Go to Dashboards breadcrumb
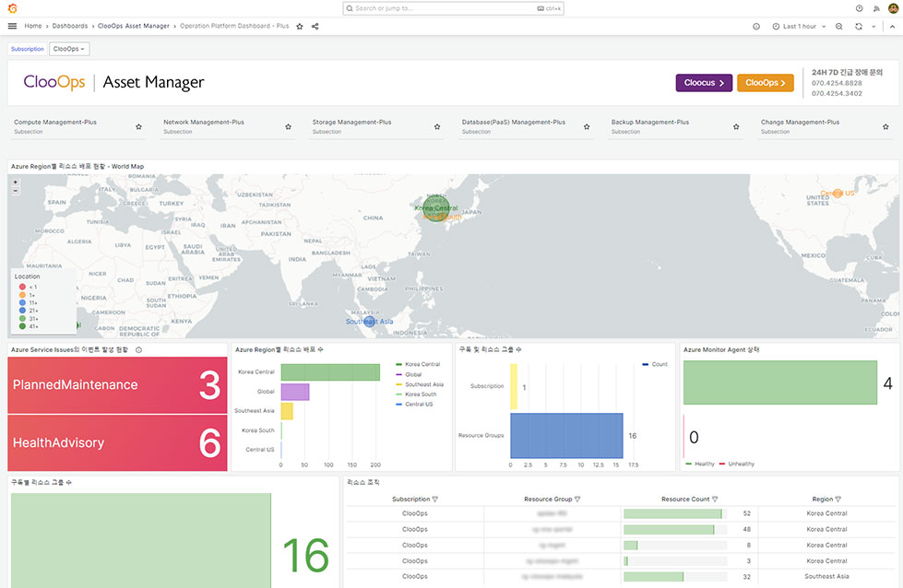 (x=70, y=26)
